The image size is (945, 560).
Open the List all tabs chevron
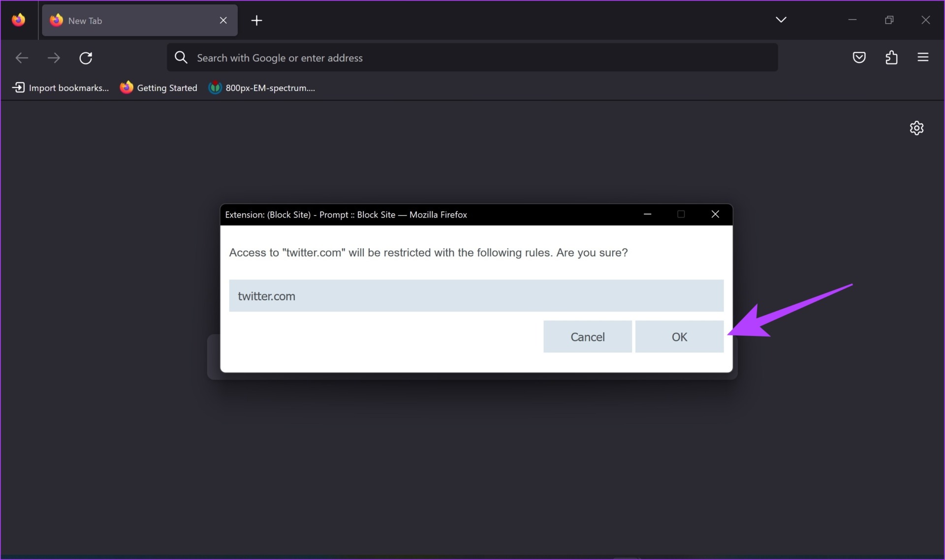pos(781,20)
